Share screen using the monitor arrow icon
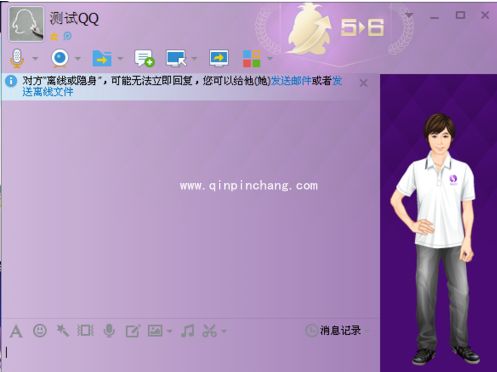497x372 pixels. tap(219, 58)
